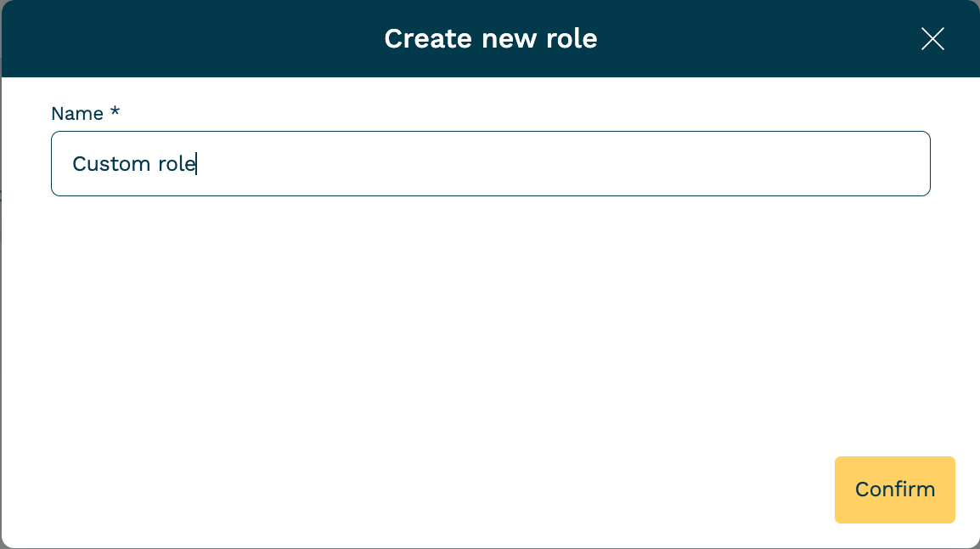Viewport: 980px width, 549px height.
Task: Click the required asterisk beside Name
Action: tap(115, 112)
